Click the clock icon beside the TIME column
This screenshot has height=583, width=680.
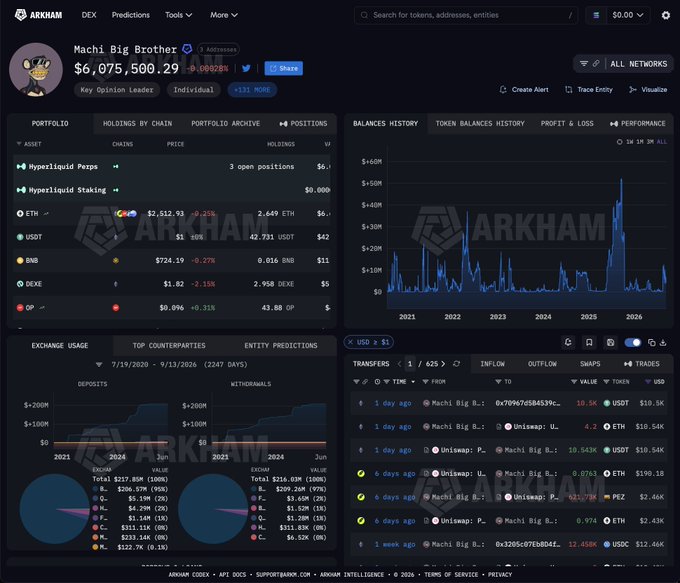click(377, 382)
